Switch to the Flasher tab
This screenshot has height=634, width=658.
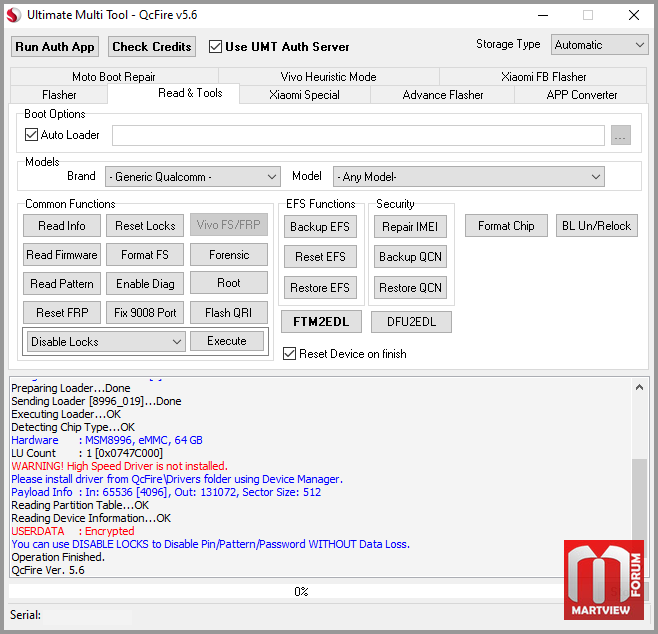[59, 95]
